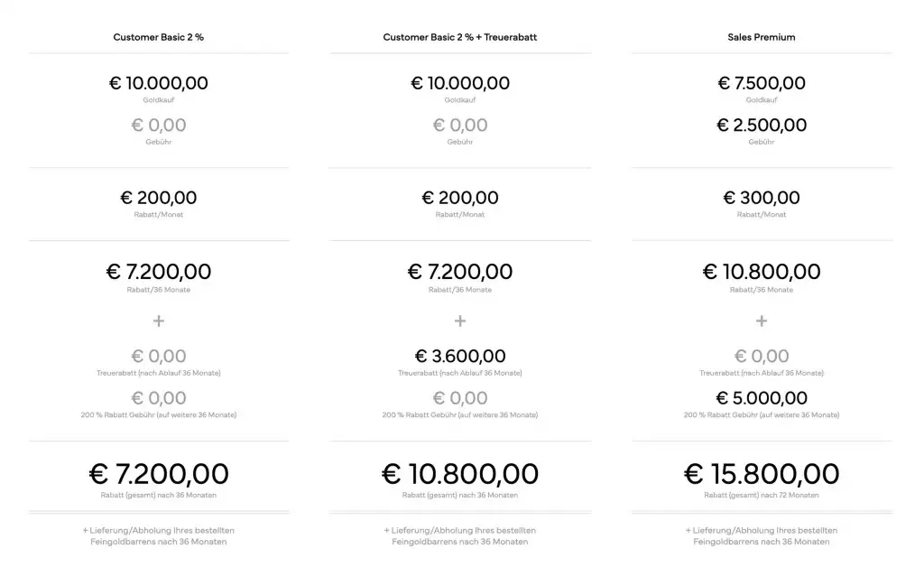This screenshot has height=567, width=924.
Task: Click the € 7.500,00 Goldkauf amount
Action: tap(762, 83)
